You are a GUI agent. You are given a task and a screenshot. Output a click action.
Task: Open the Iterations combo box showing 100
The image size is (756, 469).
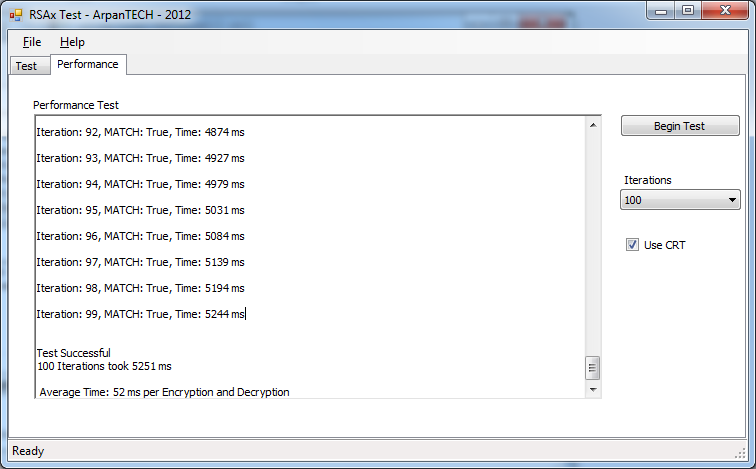(680, 200)
